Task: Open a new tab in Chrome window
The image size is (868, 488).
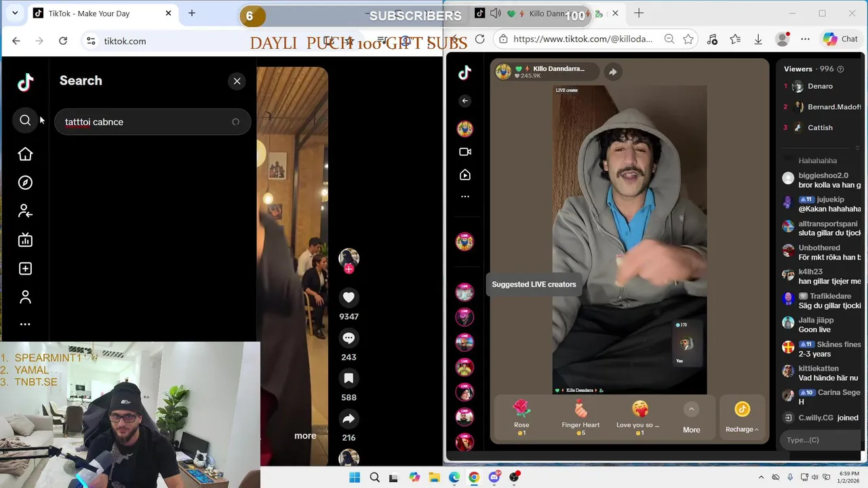Action: click(x=192, y=13)
